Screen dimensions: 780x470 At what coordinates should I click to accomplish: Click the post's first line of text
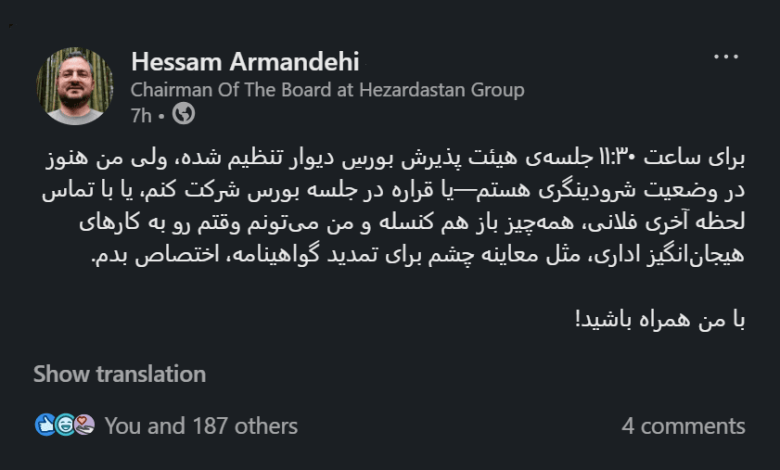coord(400,160)
